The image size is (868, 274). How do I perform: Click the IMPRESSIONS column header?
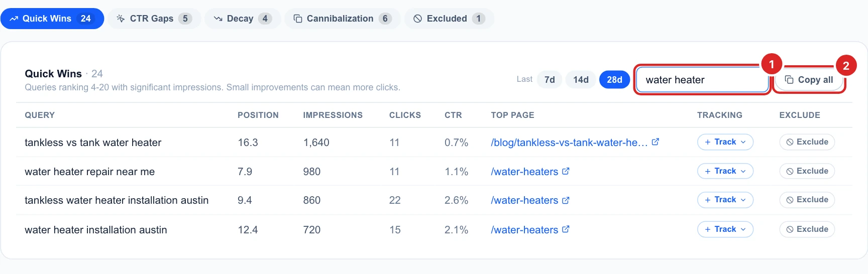coord(333,115)
